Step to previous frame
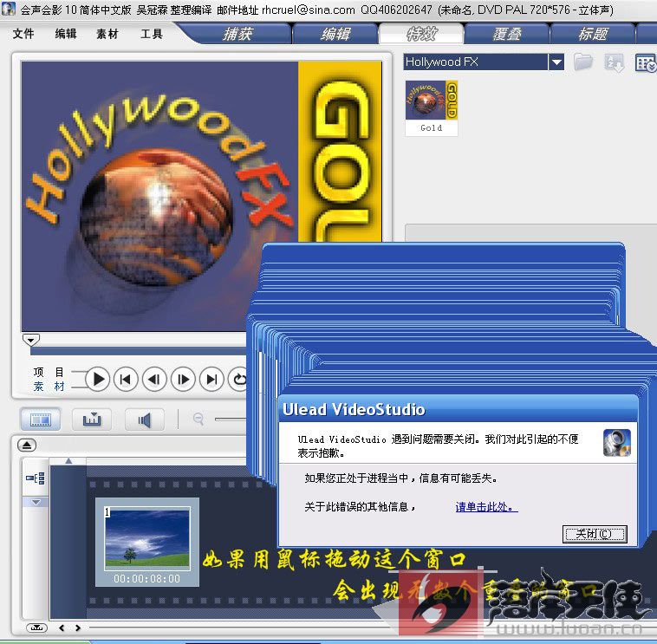Image resolution: width=657 pixels, height=644 pixels. click(154, 379)
